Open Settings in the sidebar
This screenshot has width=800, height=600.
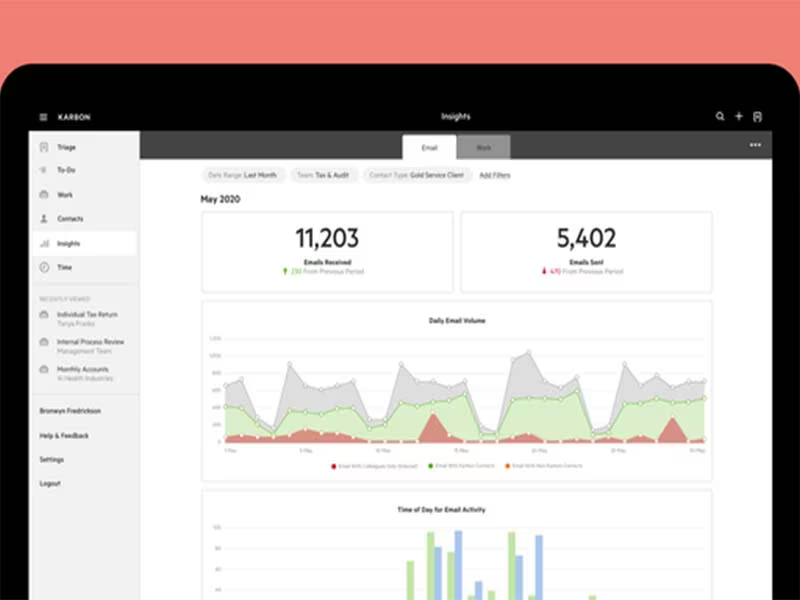coord(52,460)
